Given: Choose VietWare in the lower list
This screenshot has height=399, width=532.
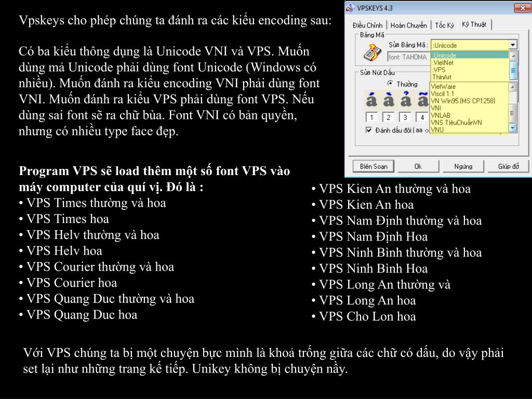Looking at the screenshot, I should [x=470, y=87].
